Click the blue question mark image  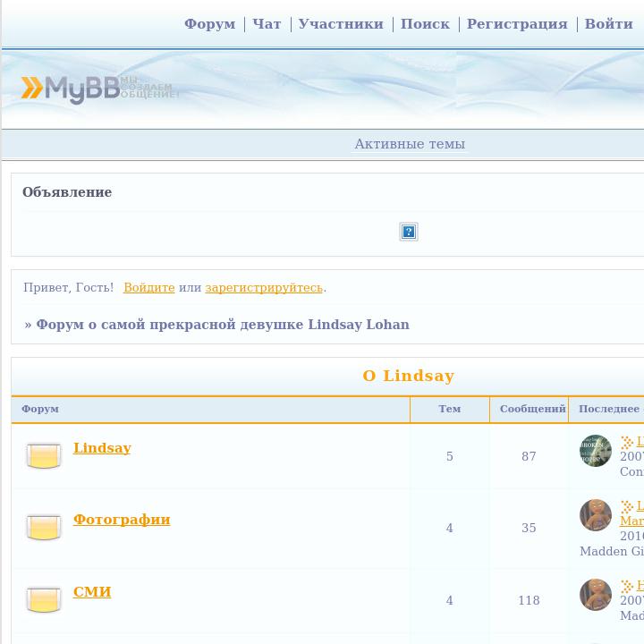tap(409, 232)
